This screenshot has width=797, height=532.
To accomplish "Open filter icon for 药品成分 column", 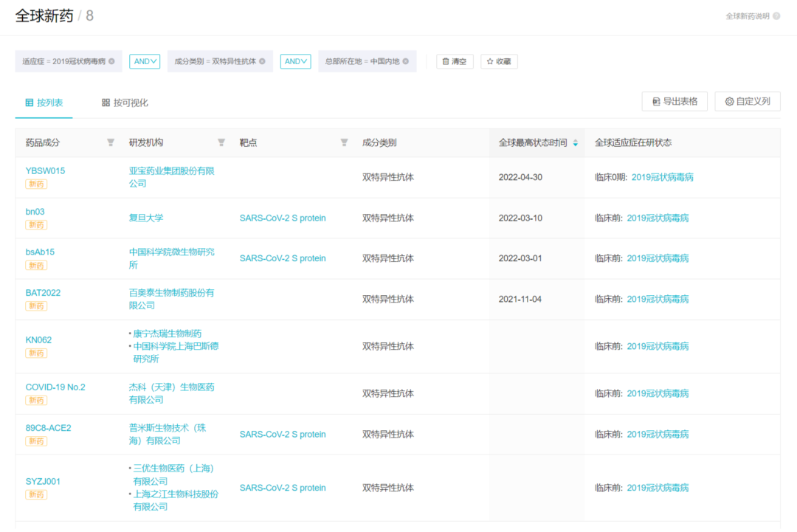I will point(110,143).
